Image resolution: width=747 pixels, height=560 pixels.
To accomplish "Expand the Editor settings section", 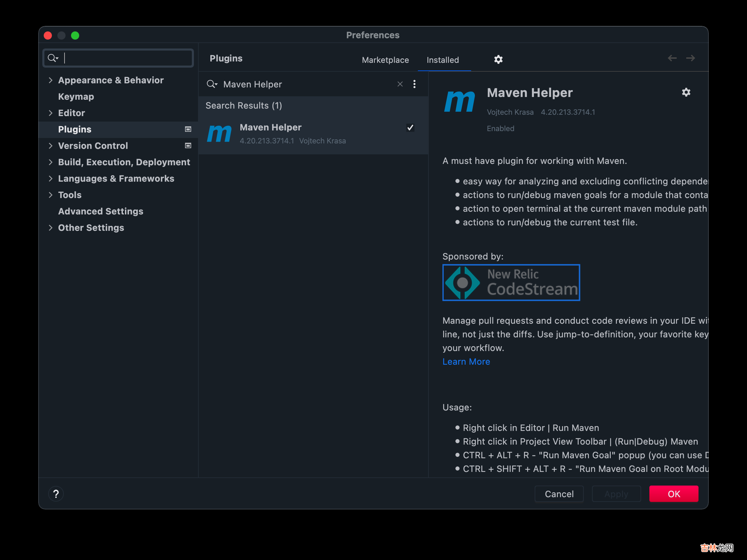I will click(x=51, y=113).
